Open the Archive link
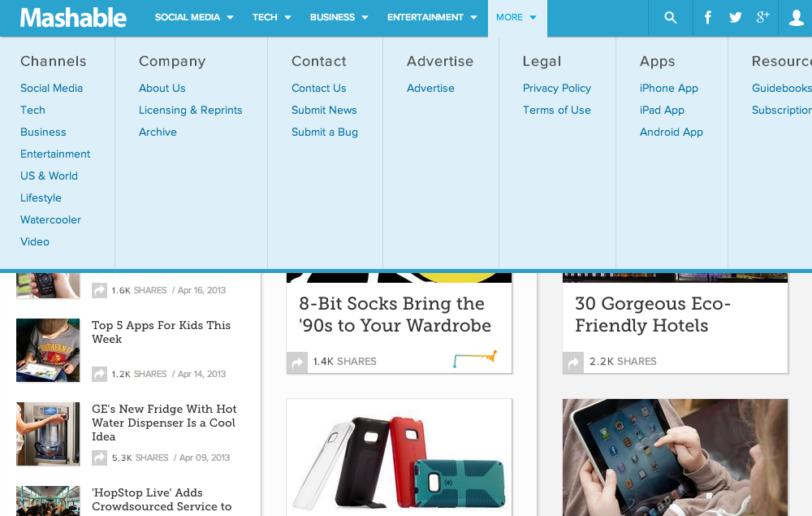812x516 pixels. [x=158, y=132]
